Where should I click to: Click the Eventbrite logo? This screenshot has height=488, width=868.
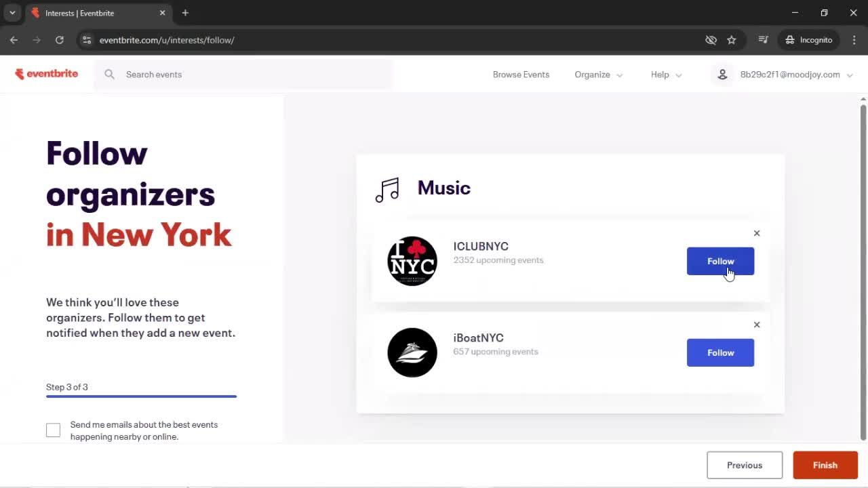[47, 74]
